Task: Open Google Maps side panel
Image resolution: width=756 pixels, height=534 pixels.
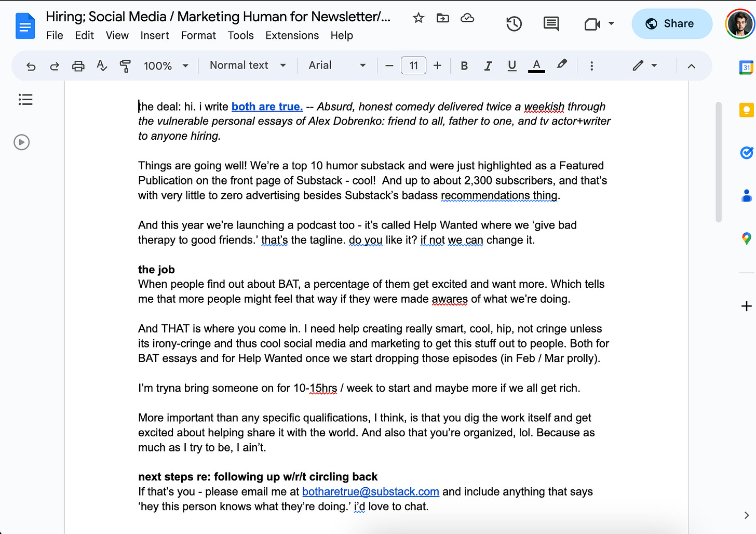Action: [746, 238]
